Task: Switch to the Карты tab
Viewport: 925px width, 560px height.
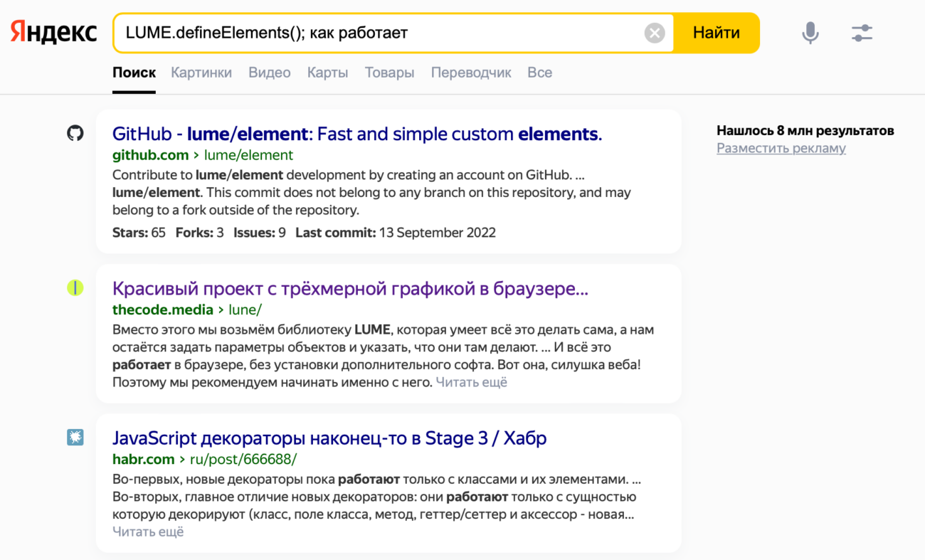Action: tap(327, 72)
